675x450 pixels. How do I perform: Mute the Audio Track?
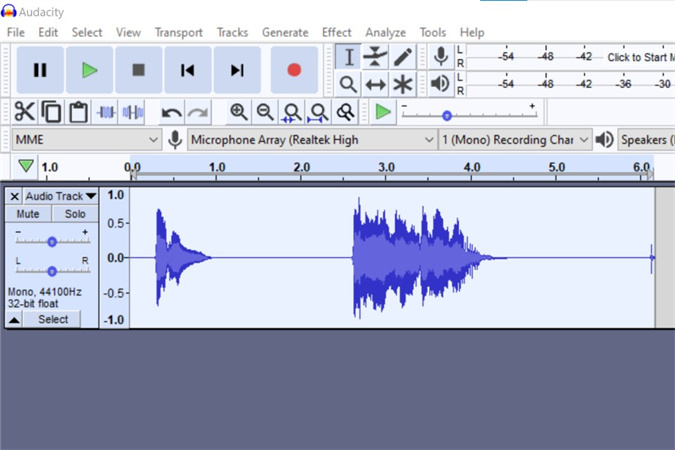pos(28,214)
